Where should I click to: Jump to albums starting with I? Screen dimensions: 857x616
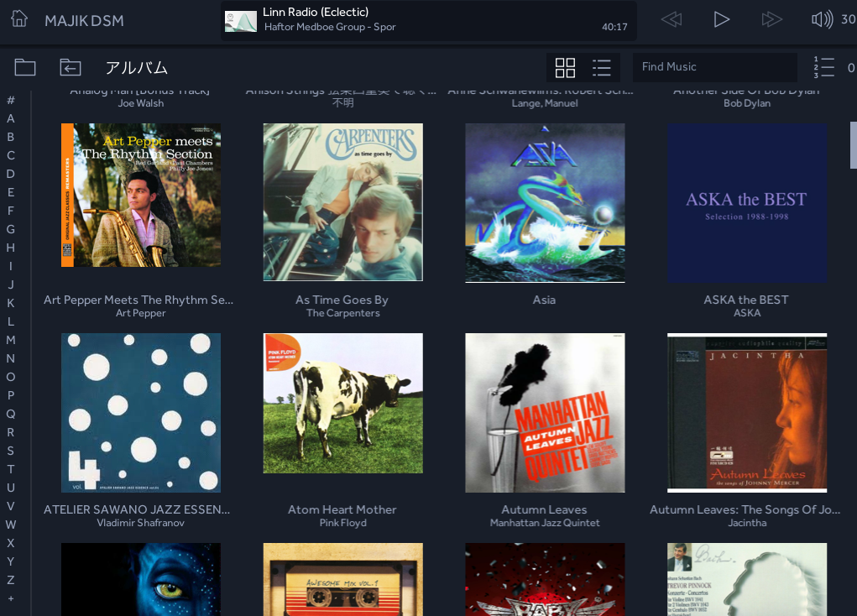click(x=11, y=266)
